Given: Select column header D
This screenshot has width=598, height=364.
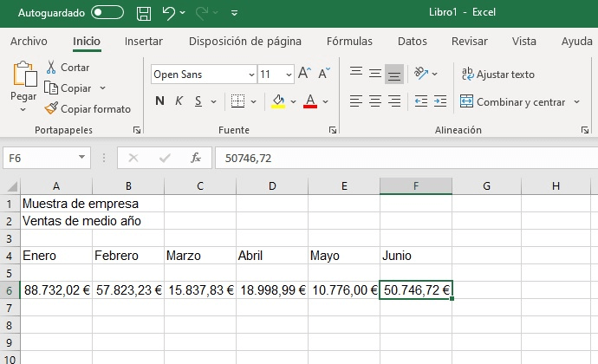Looking at the screenshot, I should click(x=272, y=186).
